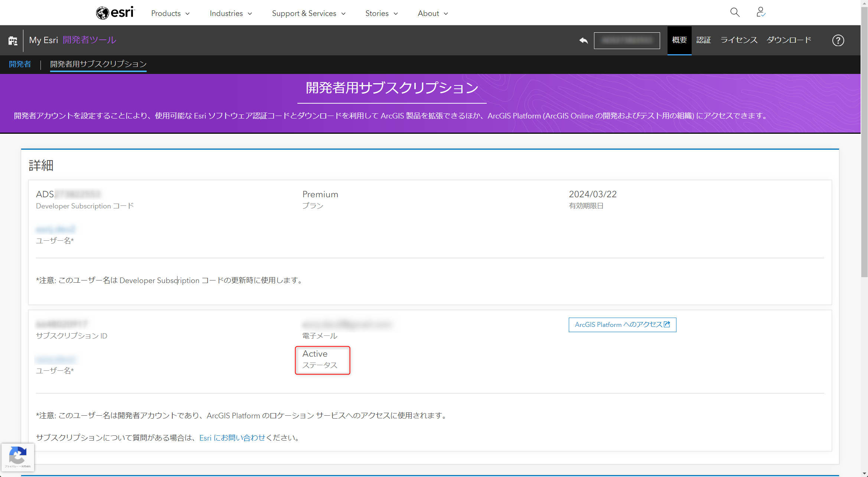Click ArcGIS Platform へのアクセス button
Viewport: 868px width, 477px height.
(622, 325)
